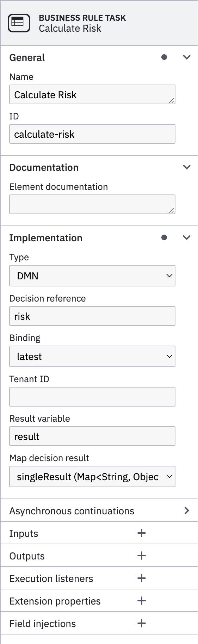198x644 pixels.
Task: Focus the Name field with Calculate Risk
Action: pos(92,94)
